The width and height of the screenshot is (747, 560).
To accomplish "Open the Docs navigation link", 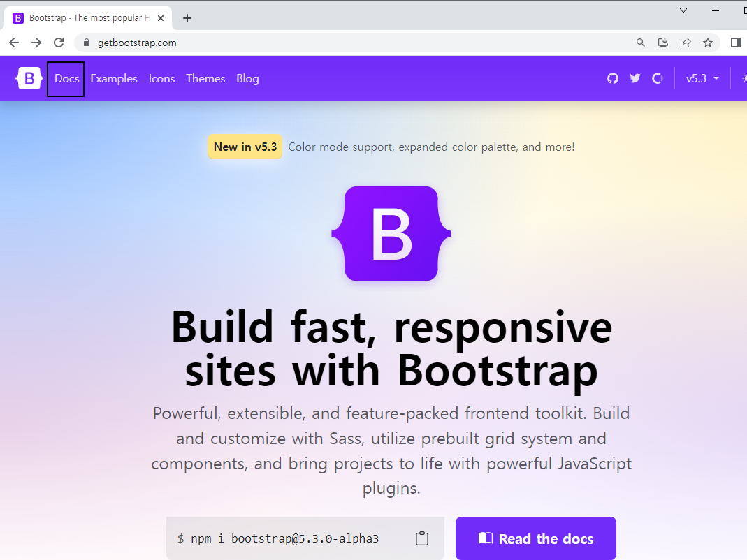I will [66, 79].
